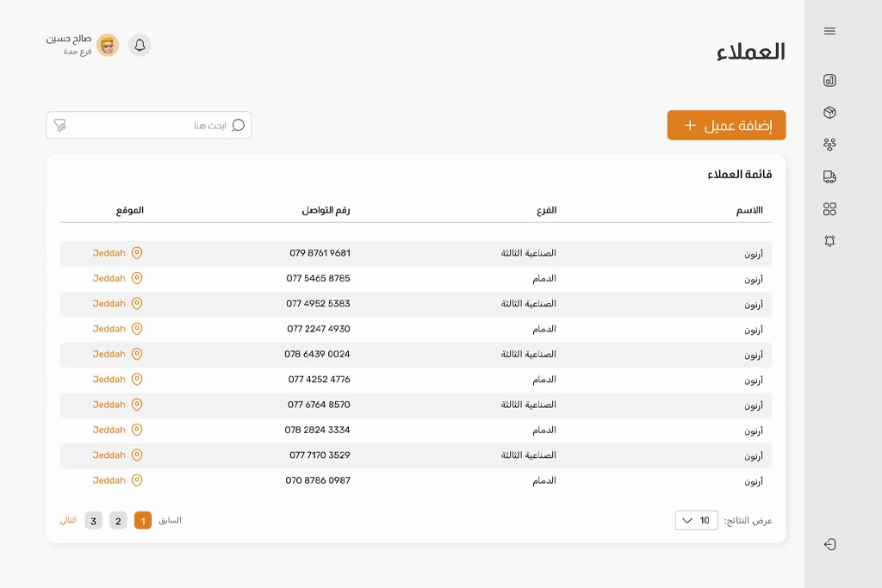Click the ابحث هنا search input field

click(155, 125)
